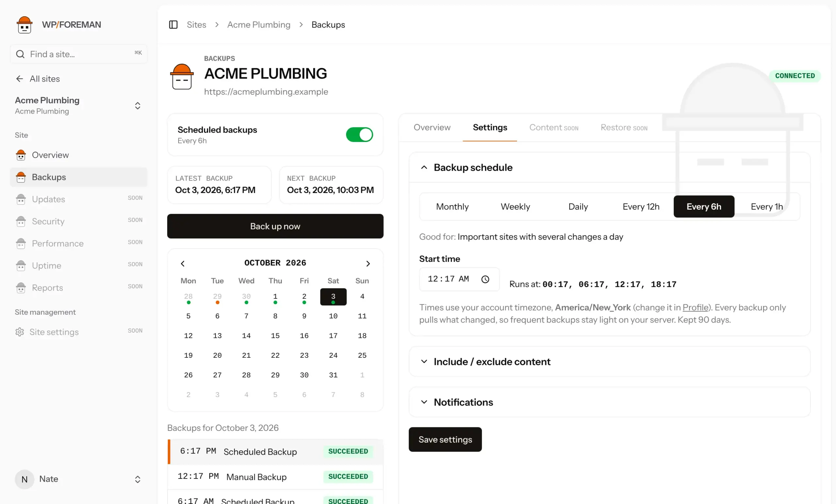Click the Security sidebar icon
836x504 pixels.
coord(21,221)
